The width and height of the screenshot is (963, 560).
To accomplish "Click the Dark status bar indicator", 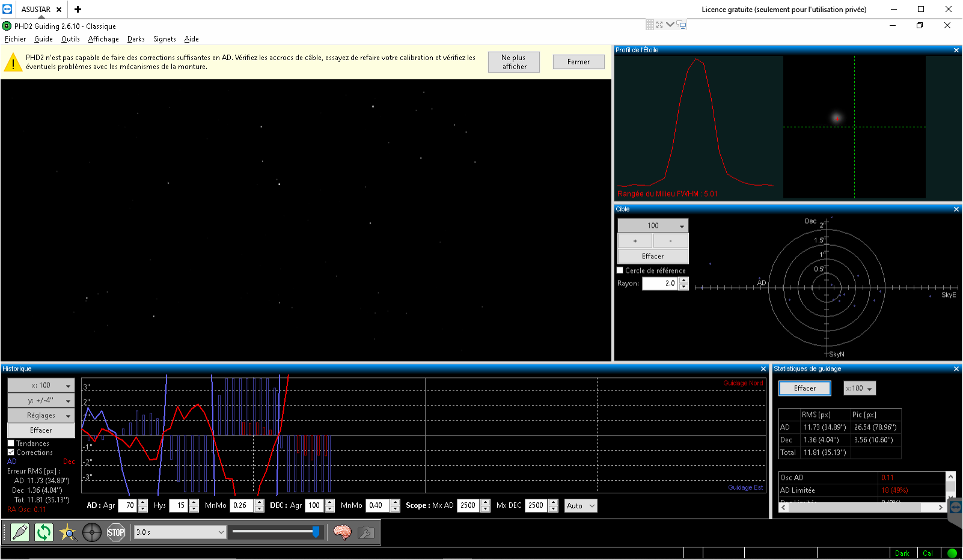I will click(902, 553).
